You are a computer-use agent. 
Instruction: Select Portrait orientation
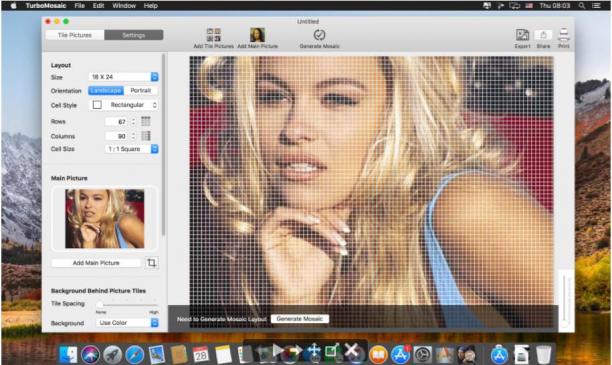point(141,91)
